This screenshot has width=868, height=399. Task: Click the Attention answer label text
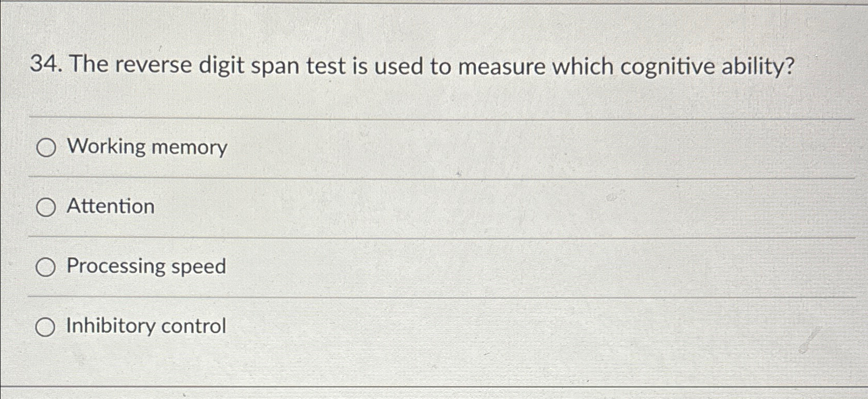point(111,207)
